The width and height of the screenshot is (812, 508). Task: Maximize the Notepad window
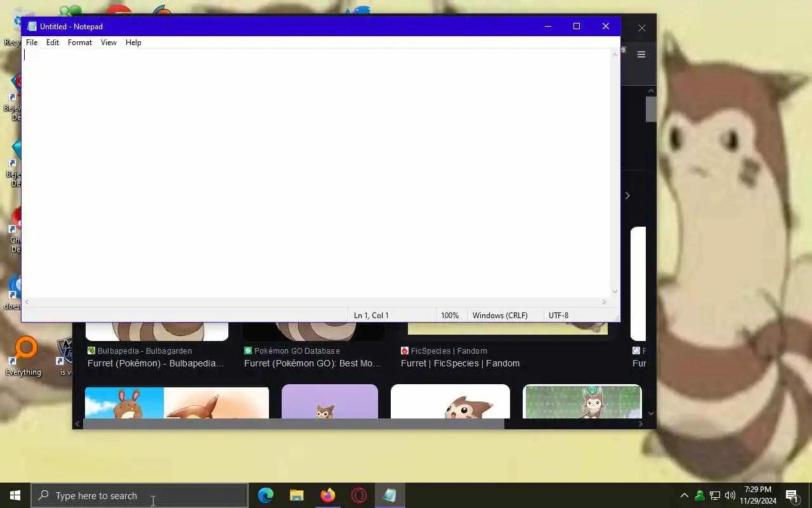(577, 26)
